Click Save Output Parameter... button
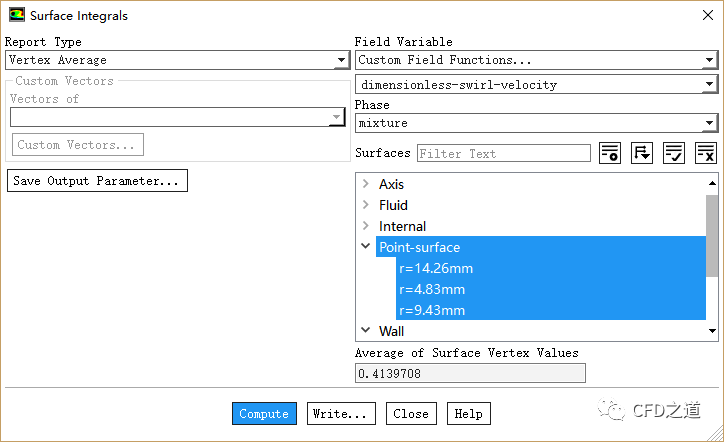The height and width of the screenshot is (442, 724). click(x=97, y=181)
